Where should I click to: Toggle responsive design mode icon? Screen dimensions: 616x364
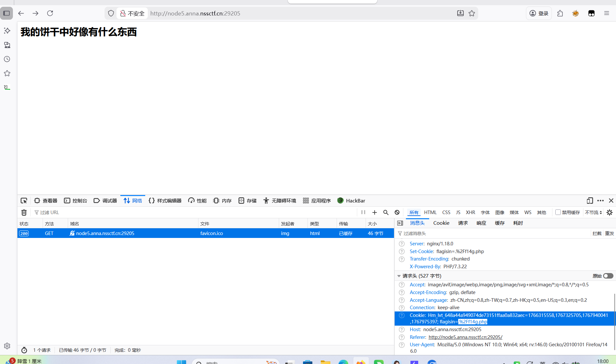[590, 201]
